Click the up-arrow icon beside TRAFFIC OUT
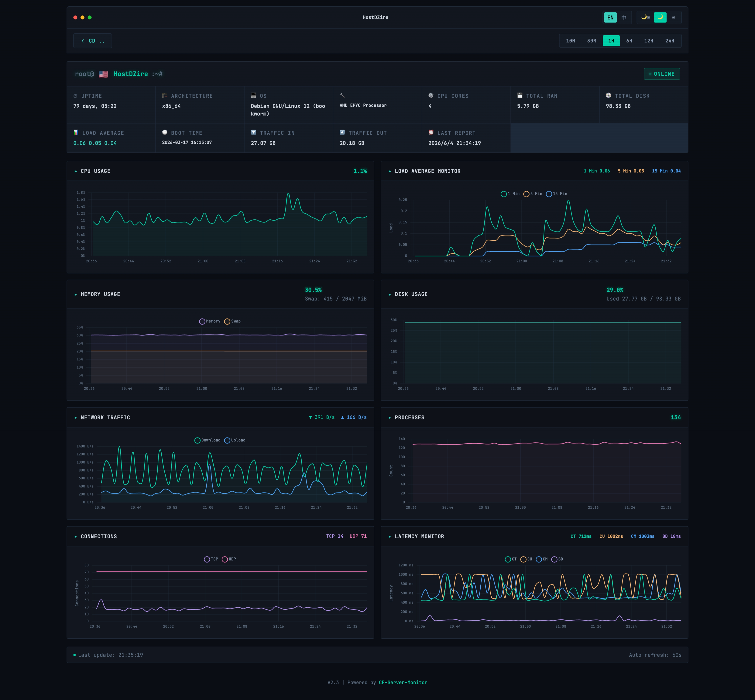 click(x=342, y=132)
